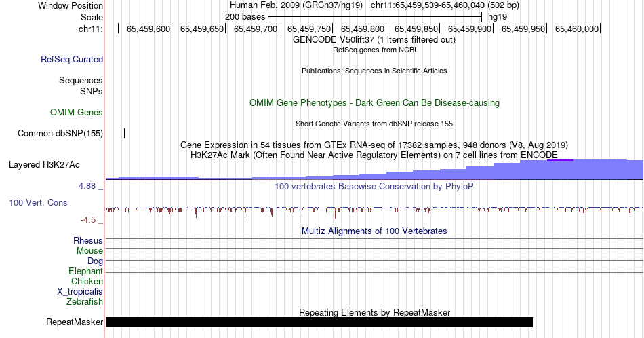
Task: Click the Window Position label
Action: click(71, 5)
